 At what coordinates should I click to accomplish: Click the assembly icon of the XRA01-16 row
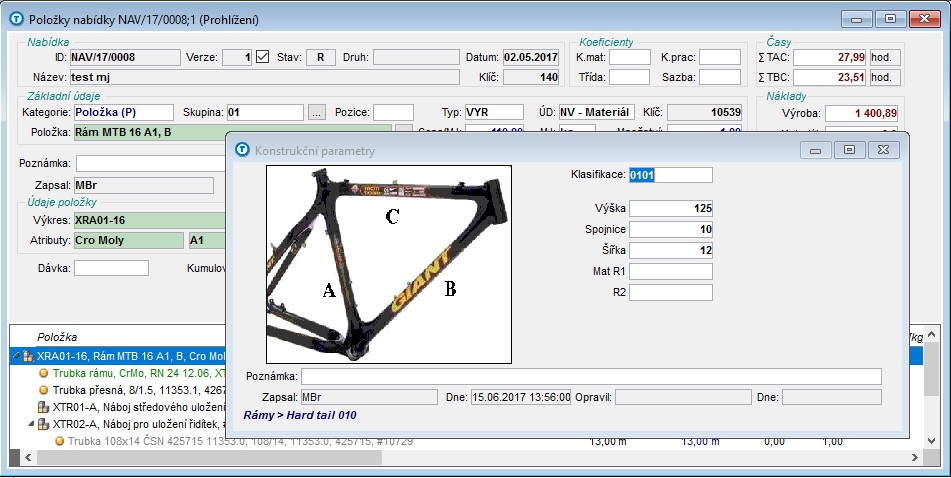coord(28,355)
